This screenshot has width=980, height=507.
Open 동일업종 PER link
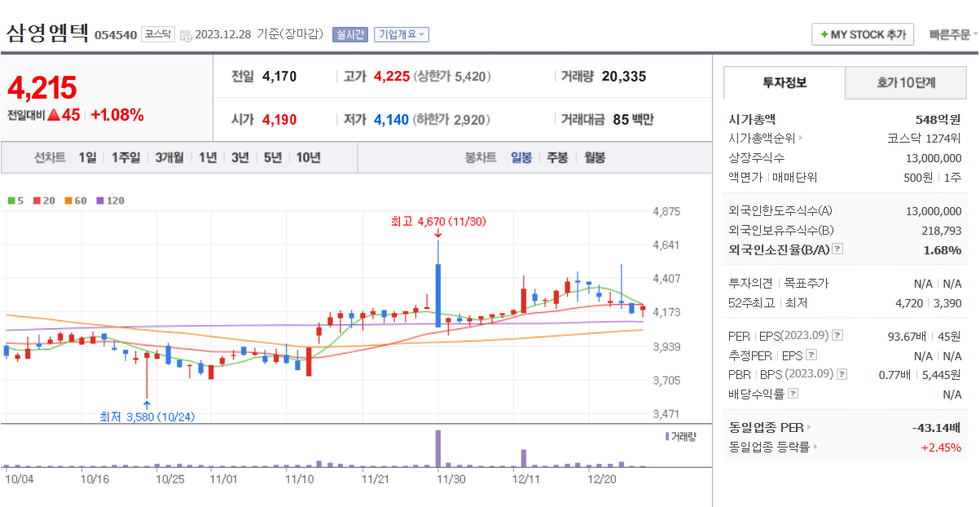769,427
